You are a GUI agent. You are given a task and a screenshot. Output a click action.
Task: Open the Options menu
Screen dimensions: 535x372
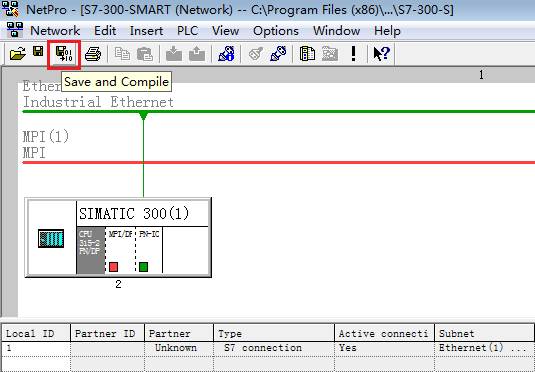pyautogui.click(x=276, y=31)
